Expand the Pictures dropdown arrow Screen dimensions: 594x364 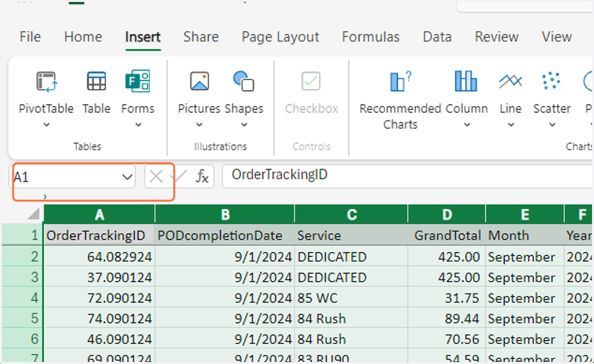(199, 125)
